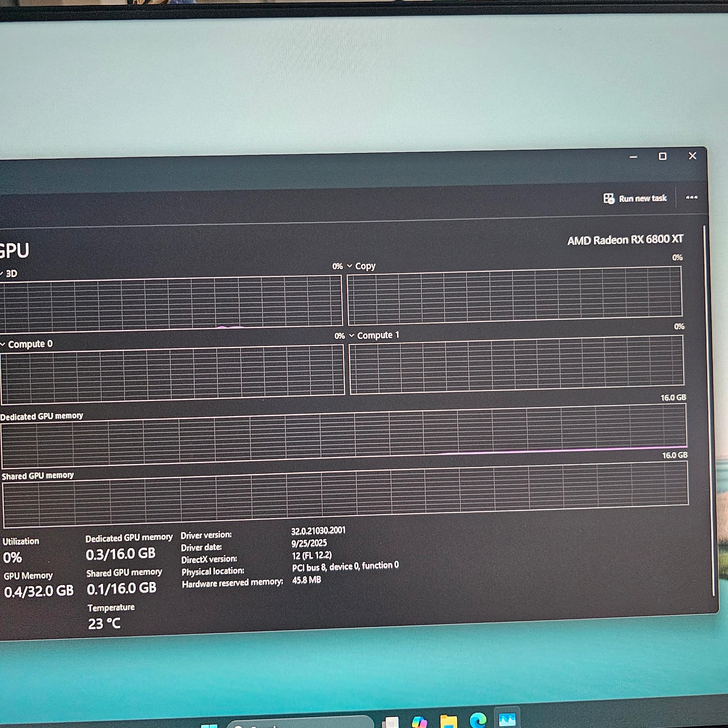Click the Run new task icon
The image size is (728, 728).
click(609, 199)
